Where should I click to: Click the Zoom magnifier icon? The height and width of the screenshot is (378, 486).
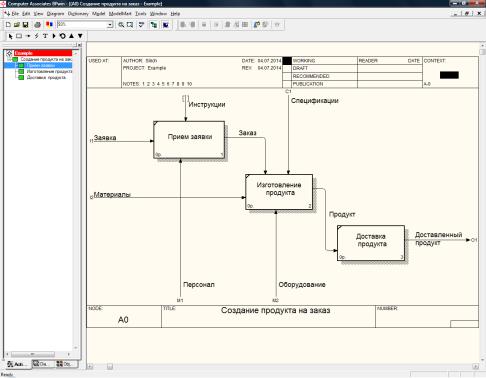(x=121, y=25)
